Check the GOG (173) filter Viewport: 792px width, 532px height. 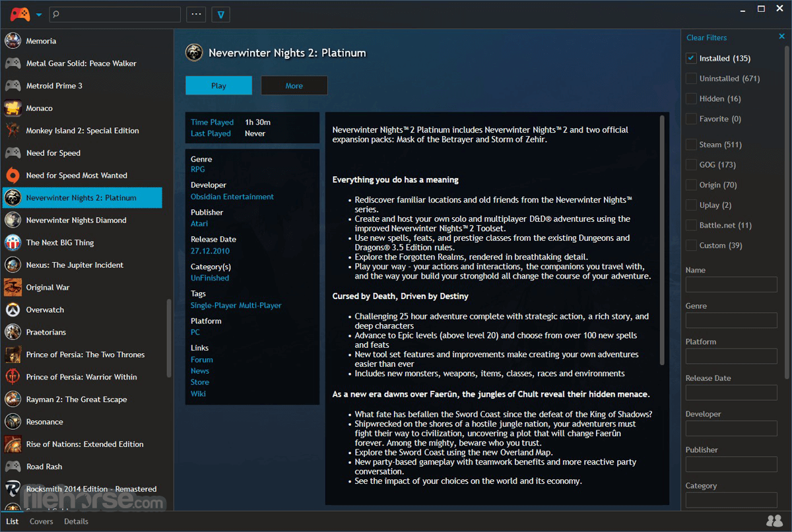coord(691,164)
